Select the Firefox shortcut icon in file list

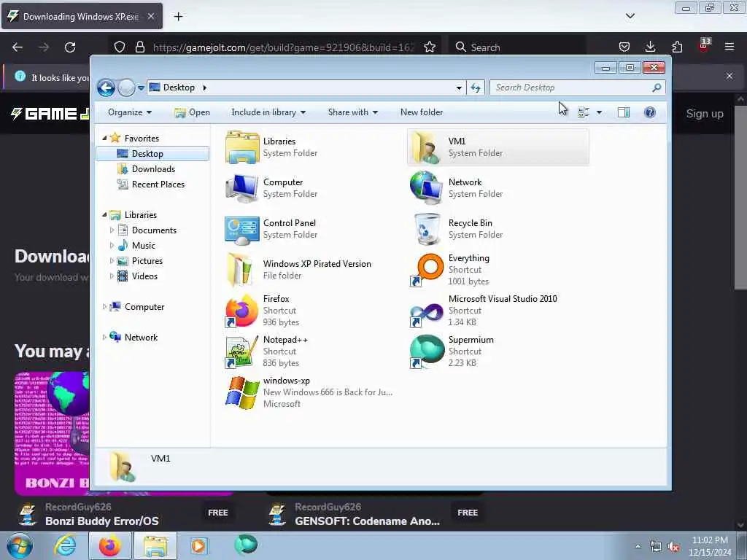pos(242,311)
